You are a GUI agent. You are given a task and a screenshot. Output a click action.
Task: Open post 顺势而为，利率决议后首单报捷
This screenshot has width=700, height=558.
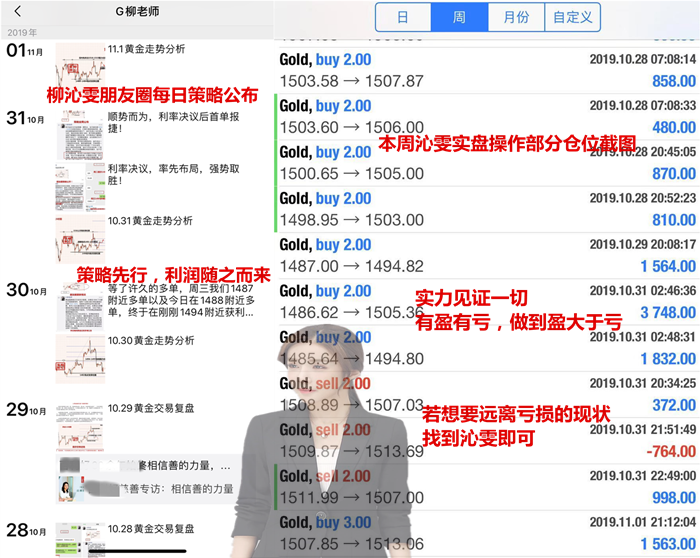(174, 122)
